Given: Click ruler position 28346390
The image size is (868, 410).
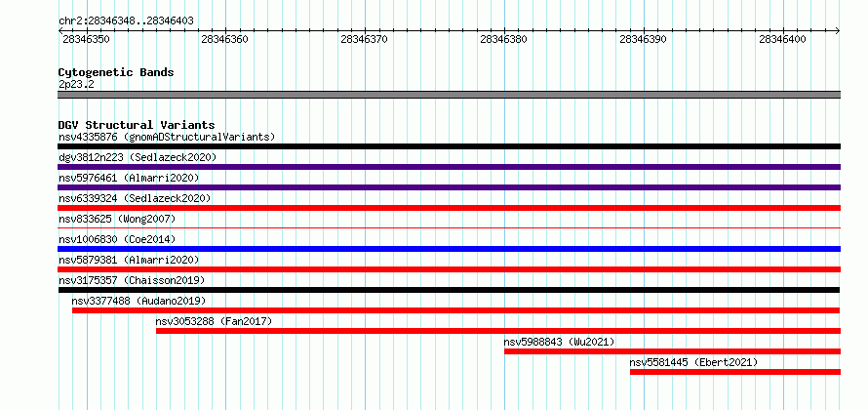Looking at the screenshot, I should [644, 39].
